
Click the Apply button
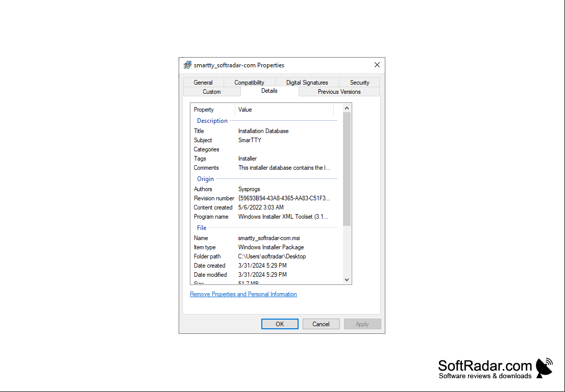click(362, 324)
